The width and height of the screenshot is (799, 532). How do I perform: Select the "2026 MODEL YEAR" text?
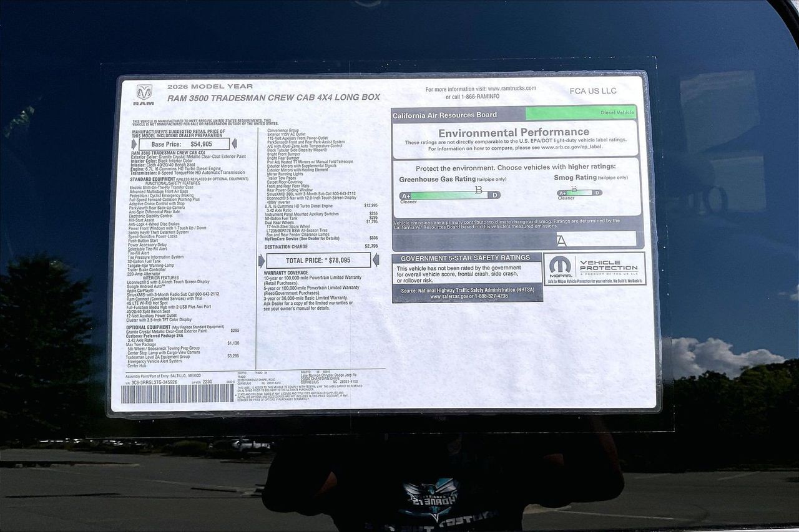coord(210,87)
